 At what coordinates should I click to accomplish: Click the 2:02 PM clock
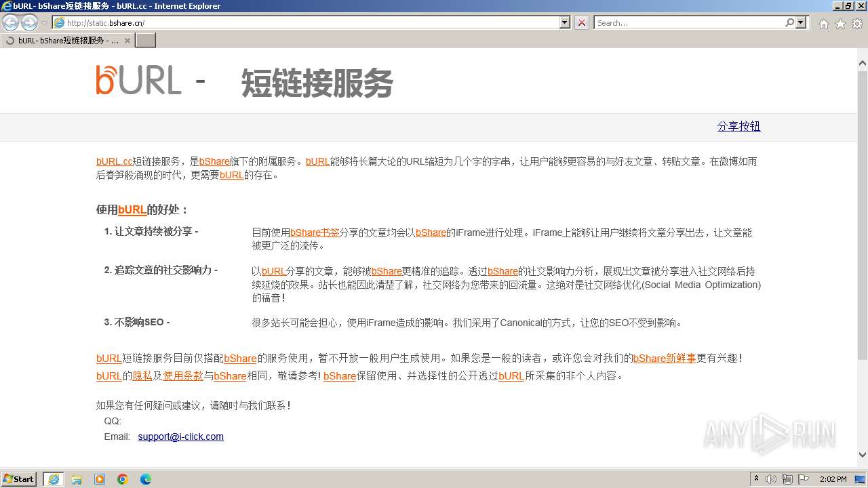(x=833, y=479)
